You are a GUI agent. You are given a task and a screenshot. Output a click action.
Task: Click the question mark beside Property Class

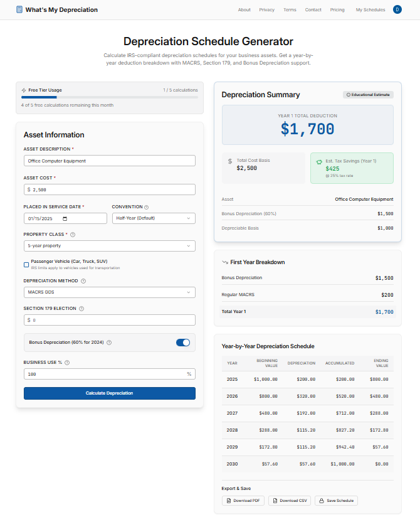[72, 235]
